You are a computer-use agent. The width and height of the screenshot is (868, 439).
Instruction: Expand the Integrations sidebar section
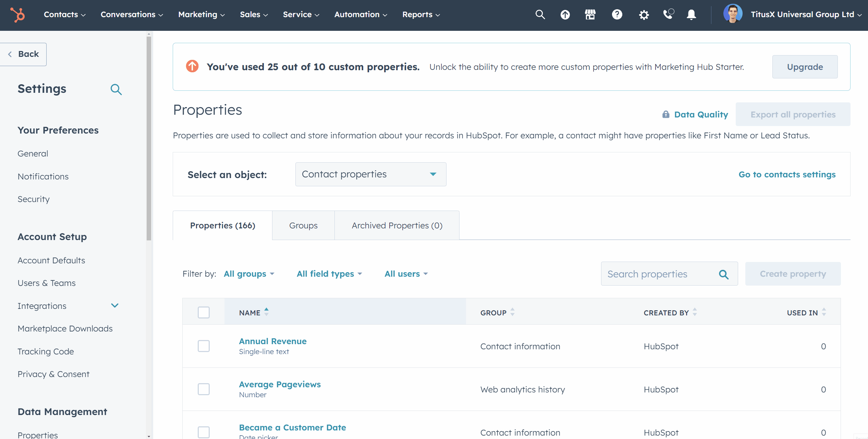coord(115,305)
